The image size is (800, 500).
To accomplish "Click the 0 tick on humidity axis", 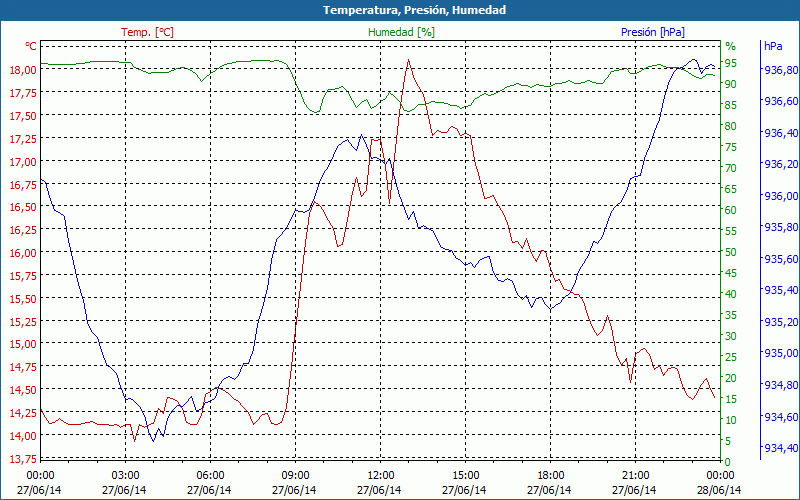I will click(728, 462).
